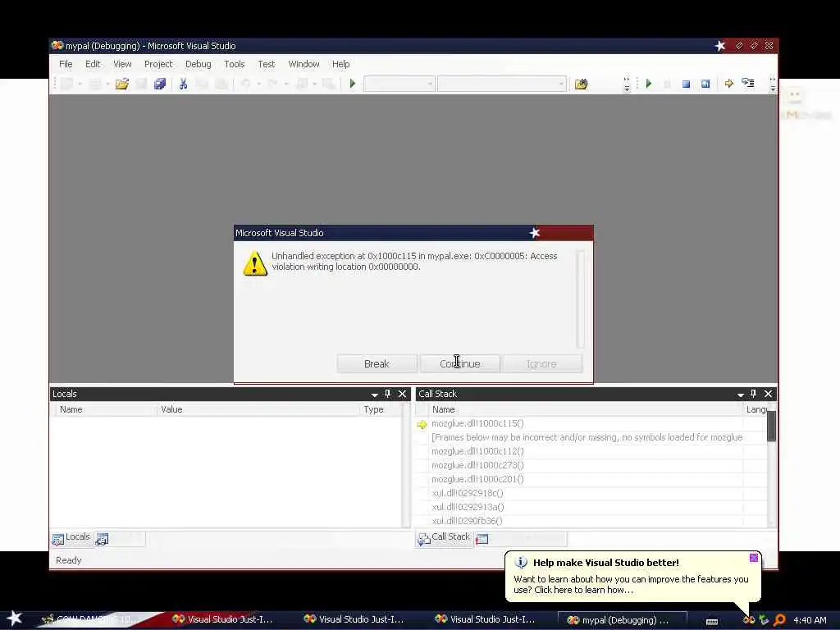The width and height of the screenshot is (840, 630).
Task: Click the Cut scissors icon
Action: pyautogui.click(x=183, y=84)
